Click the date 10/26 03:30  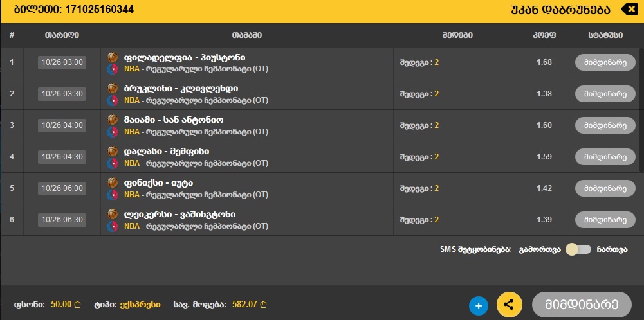[x=62, y=94]
